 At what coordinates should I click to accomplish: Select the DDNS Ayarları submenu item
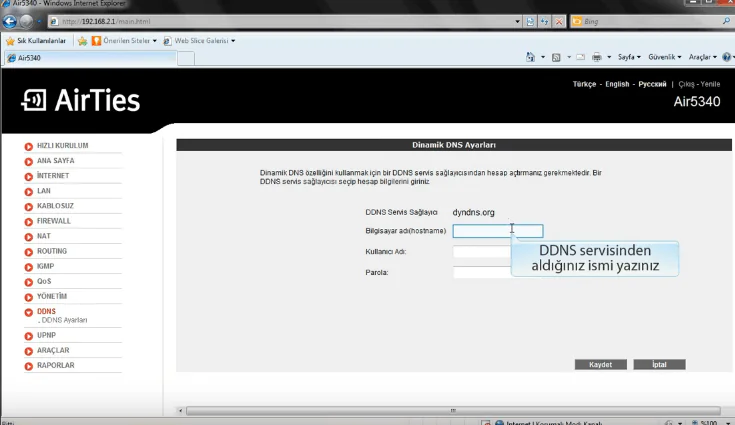(x=64, y=321)
